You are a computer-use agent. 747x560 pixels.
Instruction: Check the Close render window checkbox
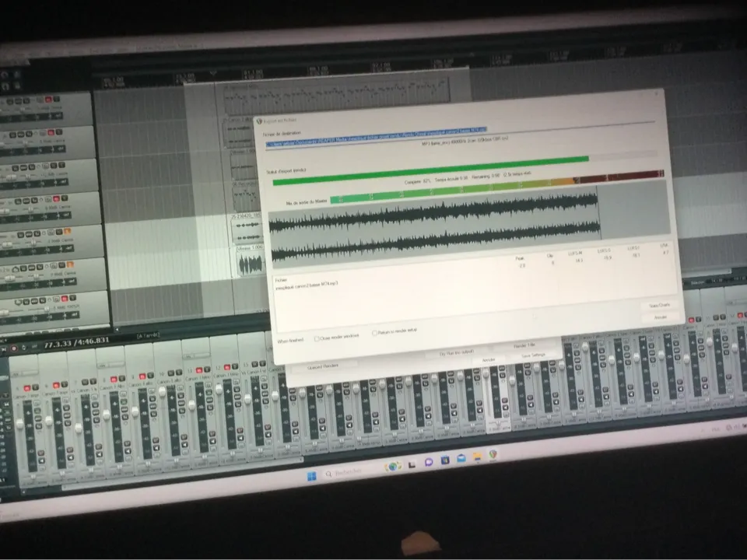tap(317, 338)
